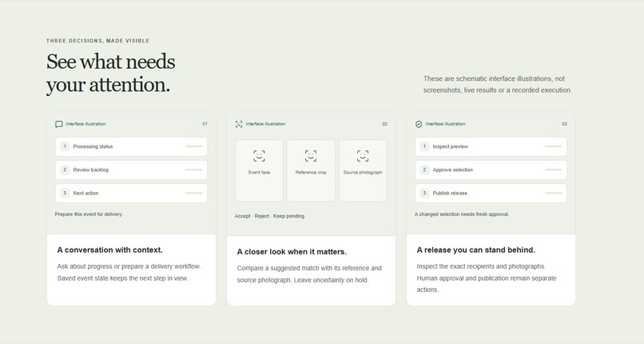Click the See what needs your attention headline
This screenshot has width=644, height=344.
pyautogui.click(x=110, y=73)
